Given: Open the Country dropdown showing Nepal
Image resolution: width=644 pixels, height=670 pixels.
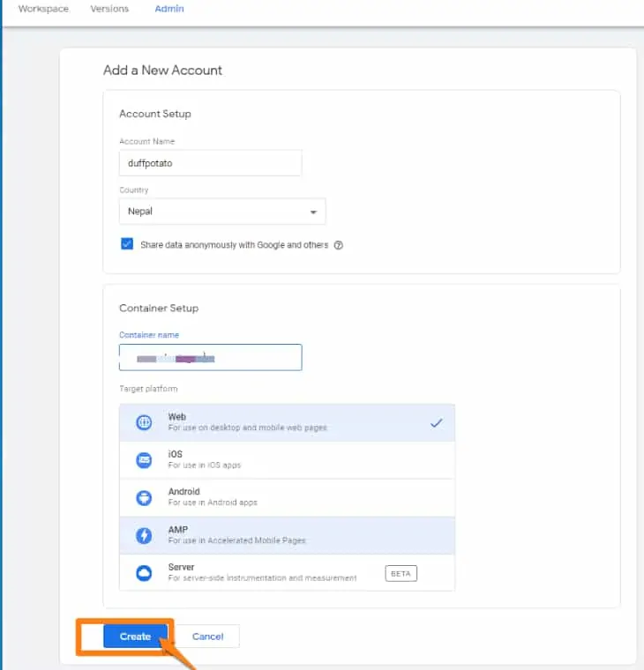Looking at the screenshot, I should coord(221,212).
